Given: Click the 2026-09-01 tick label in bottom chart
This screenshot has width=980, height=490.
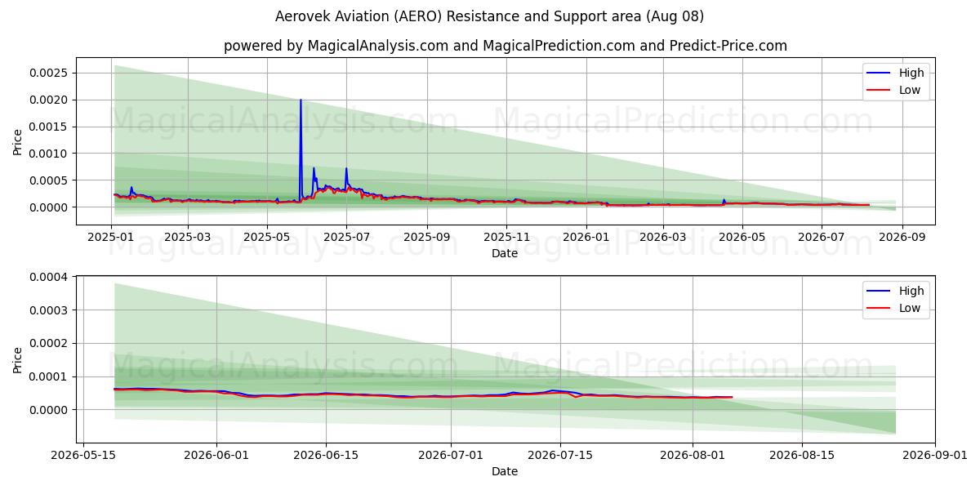Looking at the screenshot, I should [935, 456].
